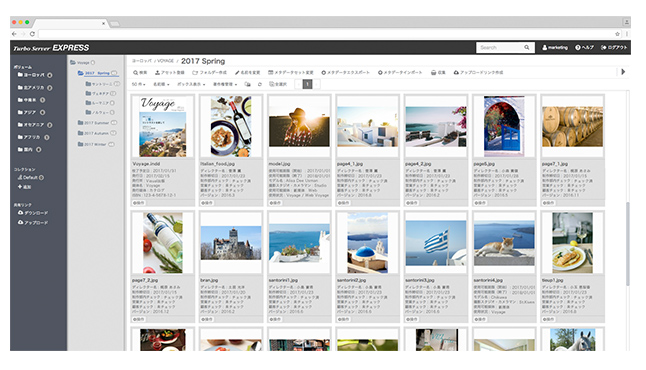Viewport: 646px width, 370px height.
Task: Open 2017 Autumn folder in tree
Action: coord(97,133)
